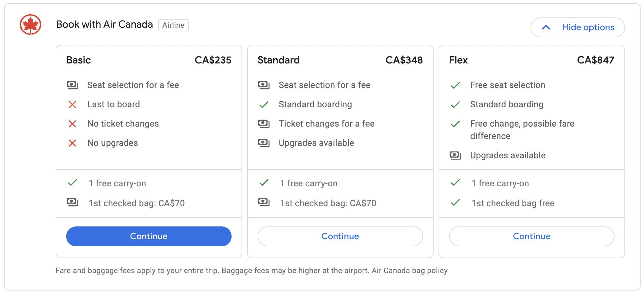Viewport: 644px width, 293px height.
Task: Click fee icon beside Basic 1st checked bag
Action: tap(72, 202)
